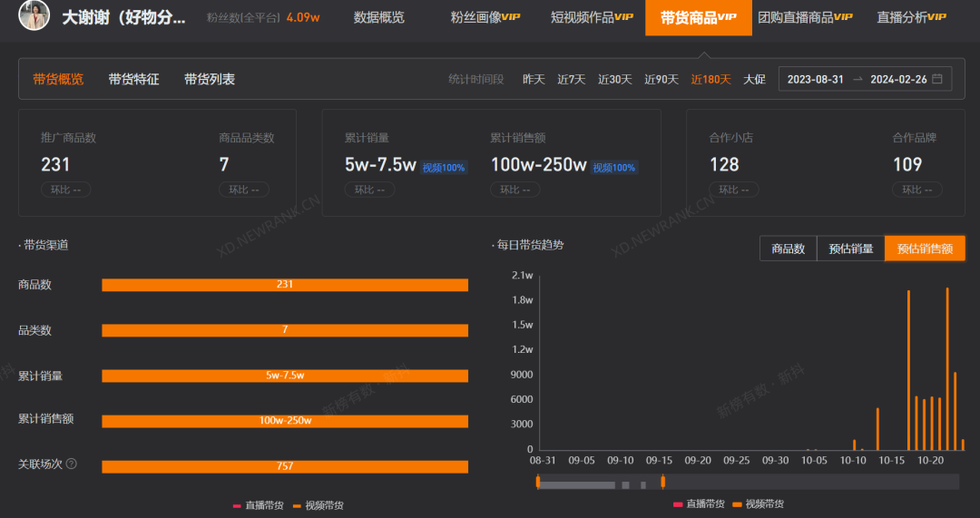Click the start date 2023-08-31 field
Image resolution: width=980 pixels, height=518 pixels.
(x=815, y=79)
